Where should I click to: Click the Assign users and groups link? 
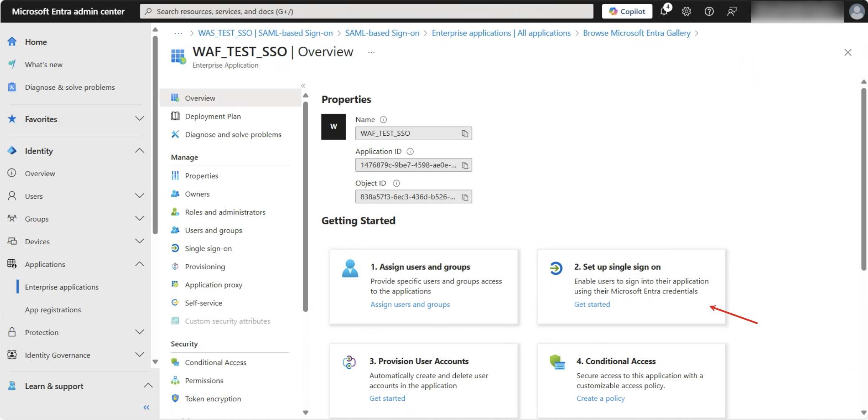(410, 304)
